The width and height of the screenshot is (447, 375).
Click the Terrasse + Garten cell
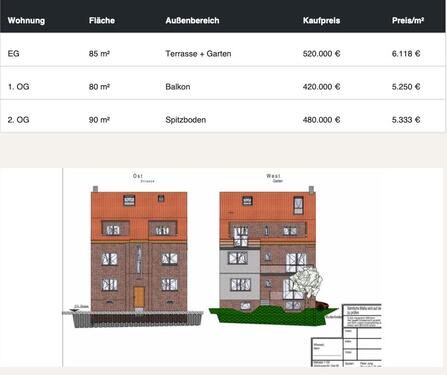[x=198, y=54]
